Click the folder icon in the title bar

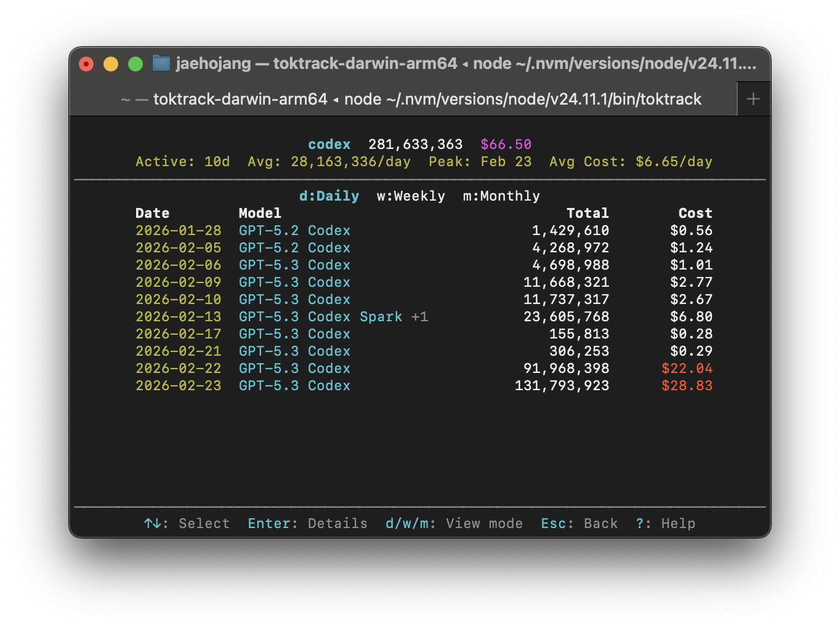tap(161, 63)
